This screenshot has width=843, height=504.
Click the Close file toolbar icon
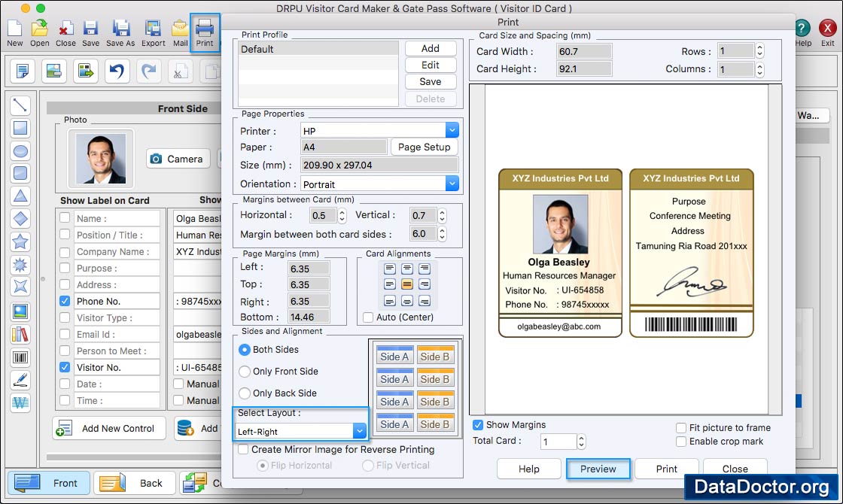(65, 33)
